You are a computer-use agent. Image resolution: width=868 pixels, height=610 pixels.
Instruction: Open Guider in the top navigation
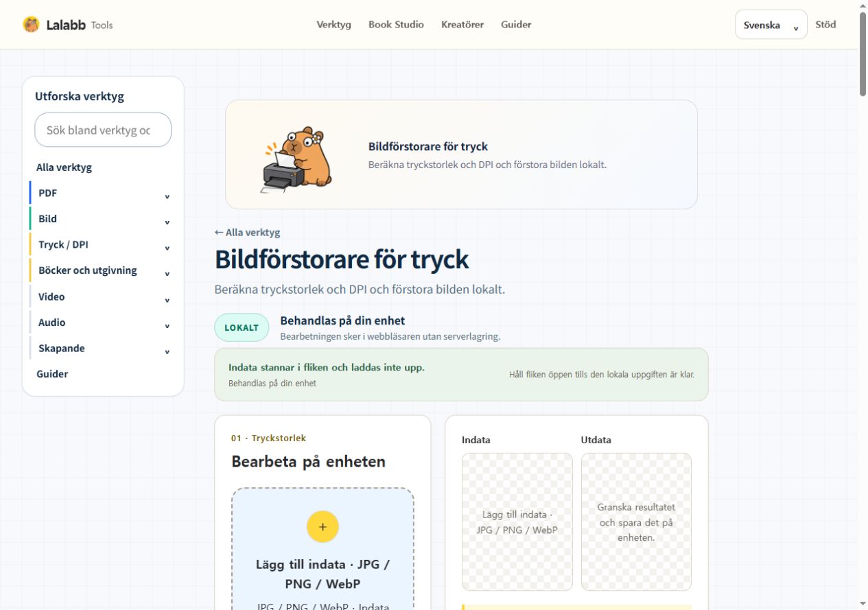click(x=516, y=25)
